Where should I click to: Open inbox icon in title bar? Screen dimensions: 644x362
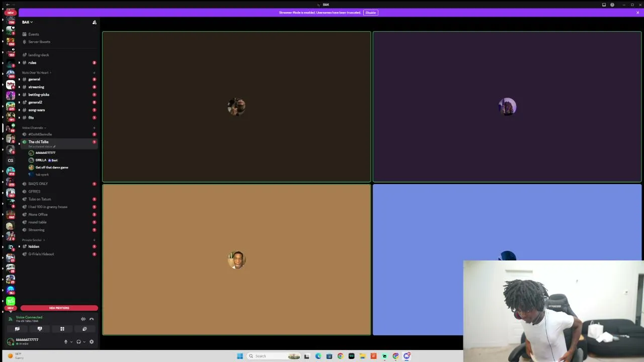click(604, 5)
